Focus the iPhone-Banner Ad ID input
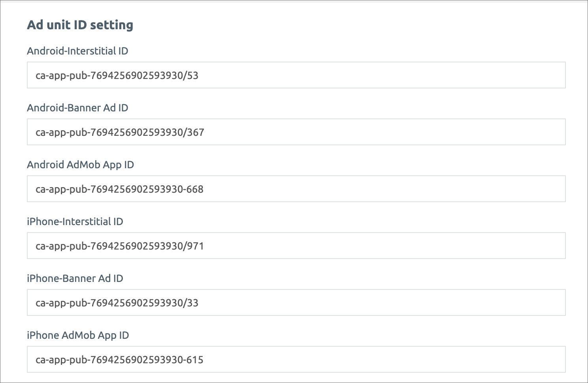588x383 pixels. tap(296, 302)
